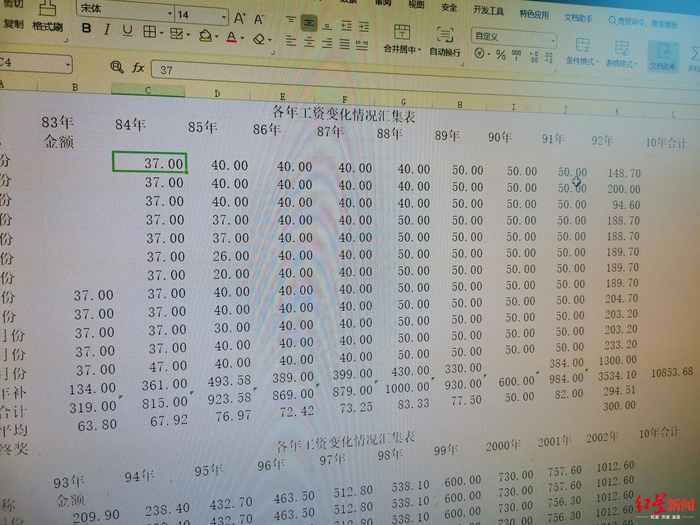Click the fx insert function icon

[138, 68]
